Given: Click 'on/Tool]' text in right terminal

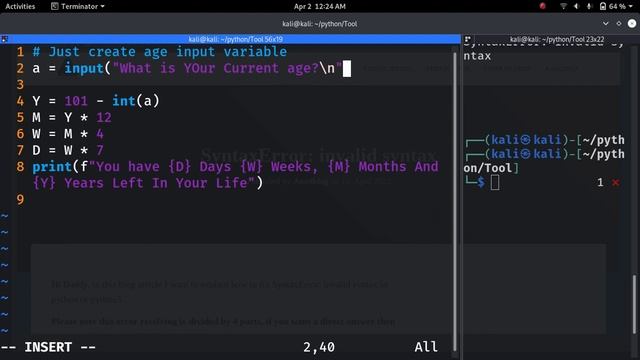Looking at the screenshot, I should 491,168.
